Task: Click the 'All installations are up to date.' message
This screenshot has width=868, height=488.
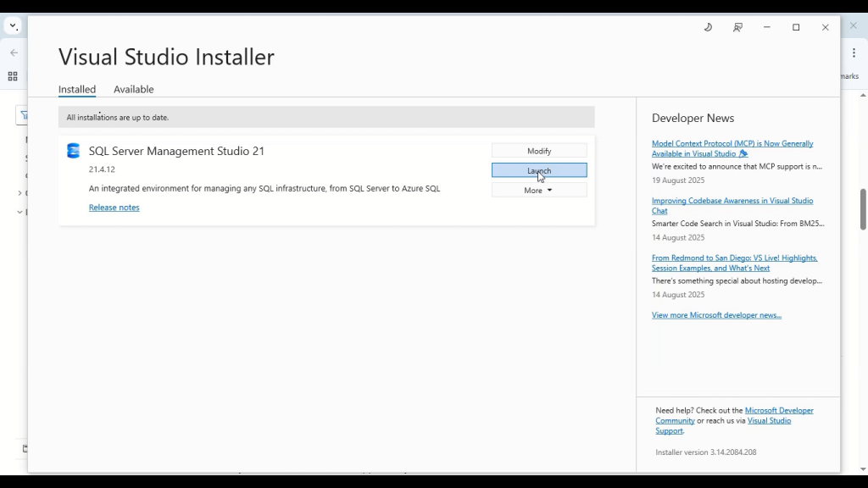Action: (x=118, y=117)
